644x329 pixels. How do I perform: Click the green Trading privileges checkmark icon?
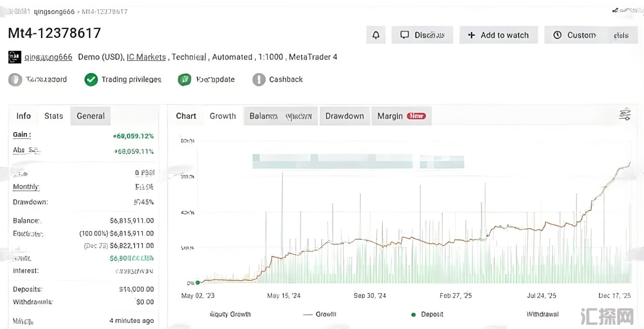91,80
